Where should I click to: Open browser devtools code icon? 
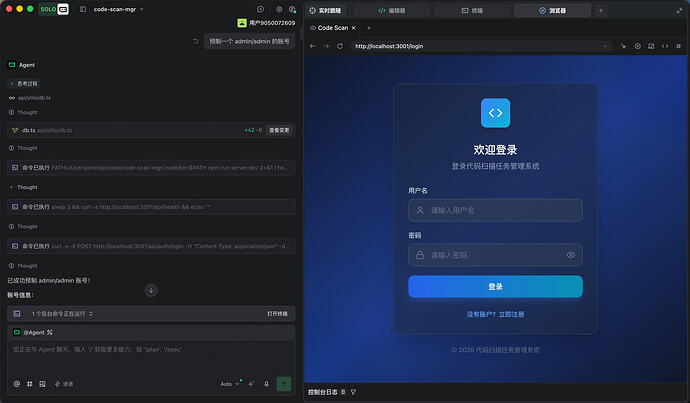point(665,46)
